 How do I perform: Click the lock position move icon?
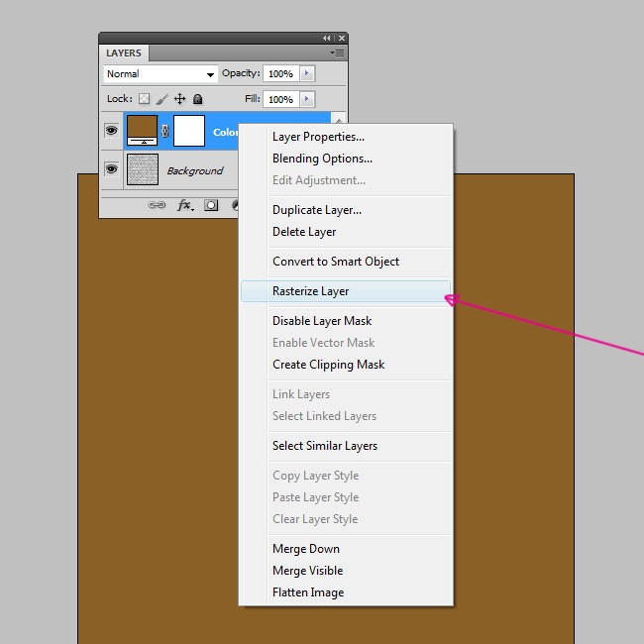tap(179, 99)
